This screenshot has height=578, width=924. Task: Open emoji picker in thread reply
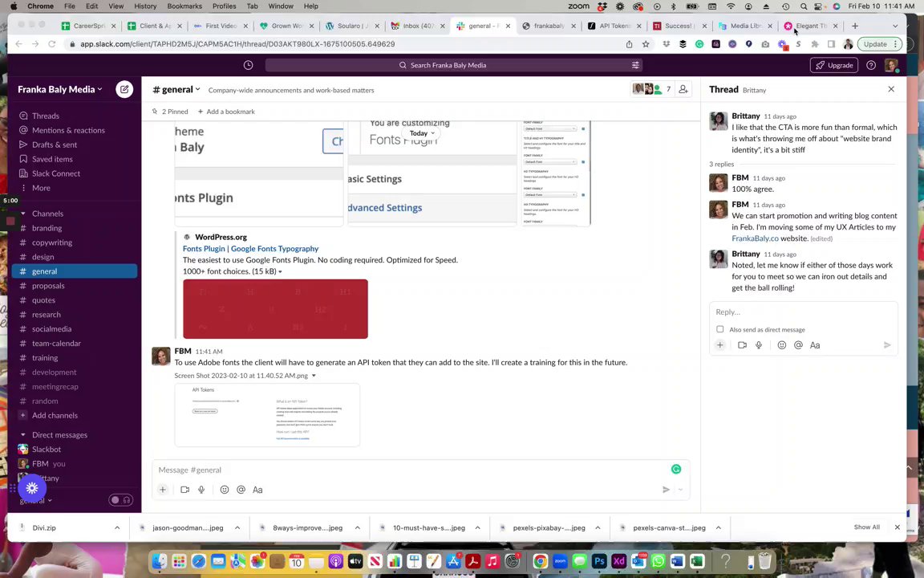click(781, 345)
